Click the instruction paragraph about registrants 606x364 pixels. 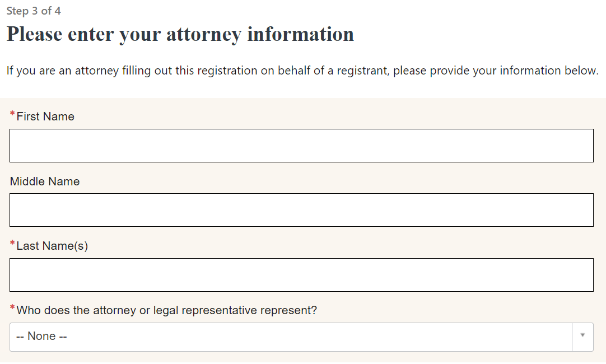pyautogui.click(x=302, y=71)
